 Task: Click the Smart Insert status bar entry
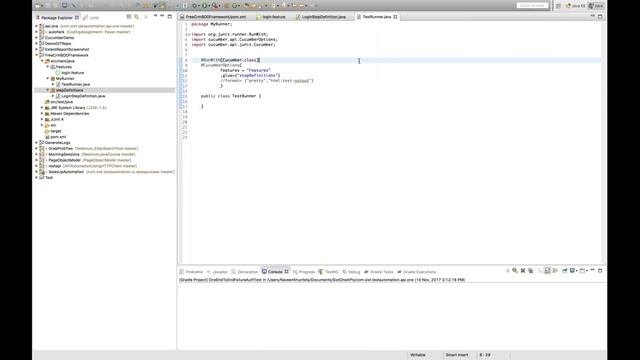(x=457, y=355)
